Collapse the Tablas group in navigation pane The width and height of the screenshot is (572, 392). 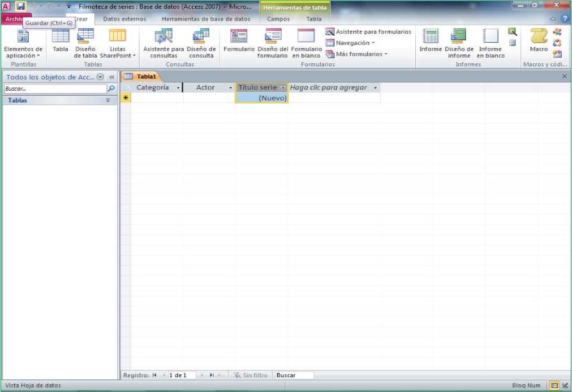(107, 100)
